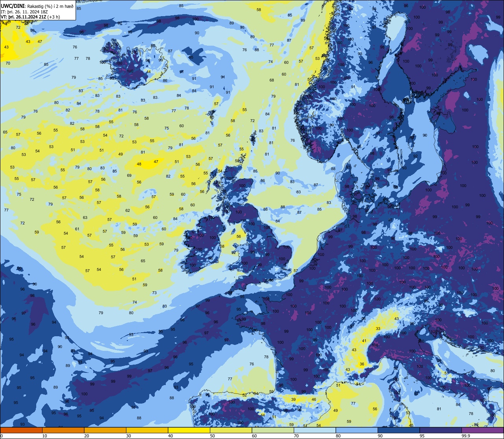Click the '39' humidity value over northern Spain
504x439 pixels.
coord(293,400)
